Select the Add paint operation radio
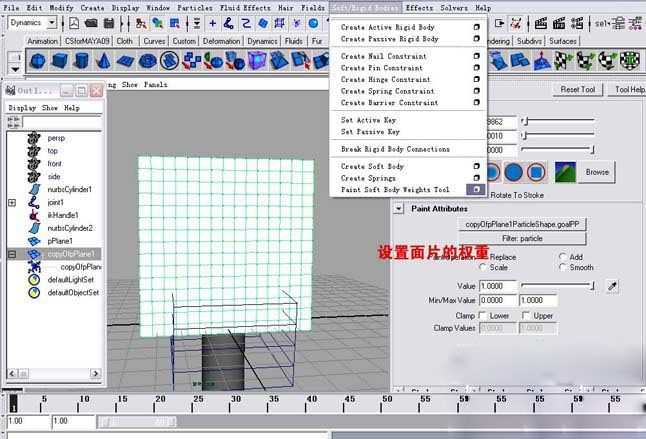This screenshot has width=646, height=439. pos(562,257)
